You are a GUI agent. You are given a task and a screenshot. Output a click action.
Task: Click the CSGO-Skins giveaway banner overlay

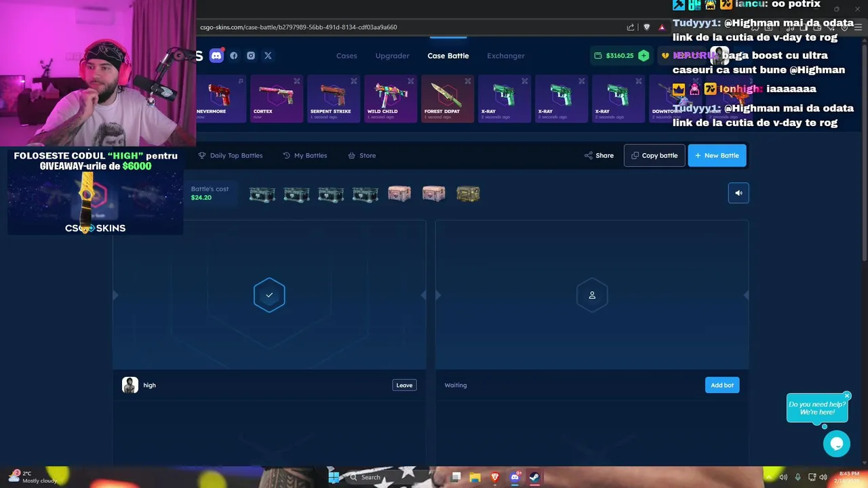tap(96, 192)
